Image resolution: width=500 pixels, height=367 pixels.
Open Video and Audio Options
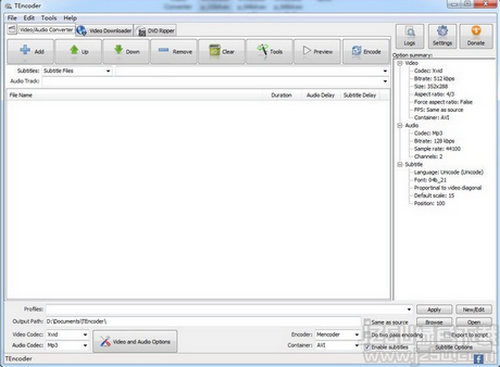click(135, 341)
